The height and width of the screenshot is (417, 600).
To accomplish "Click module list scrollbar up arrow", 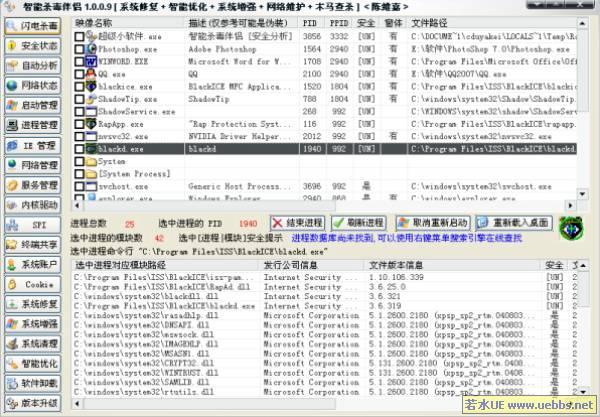I will pos(583,266).
